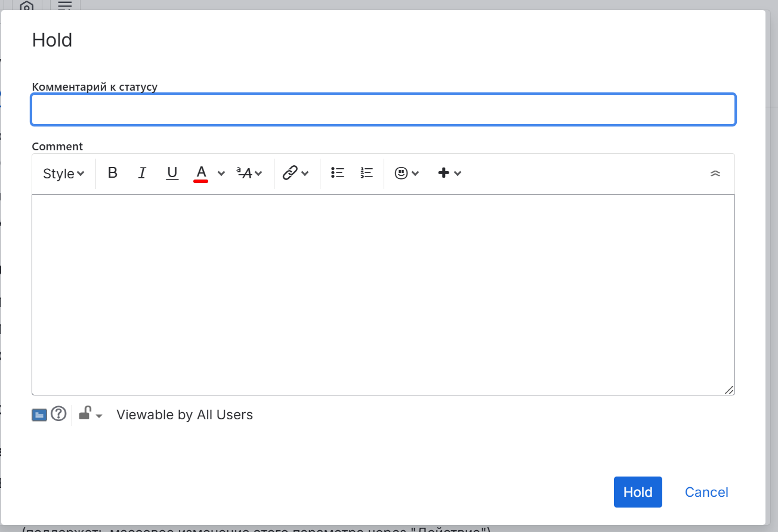
Task: Open the Style dropdown
Action: click(63, 174)
